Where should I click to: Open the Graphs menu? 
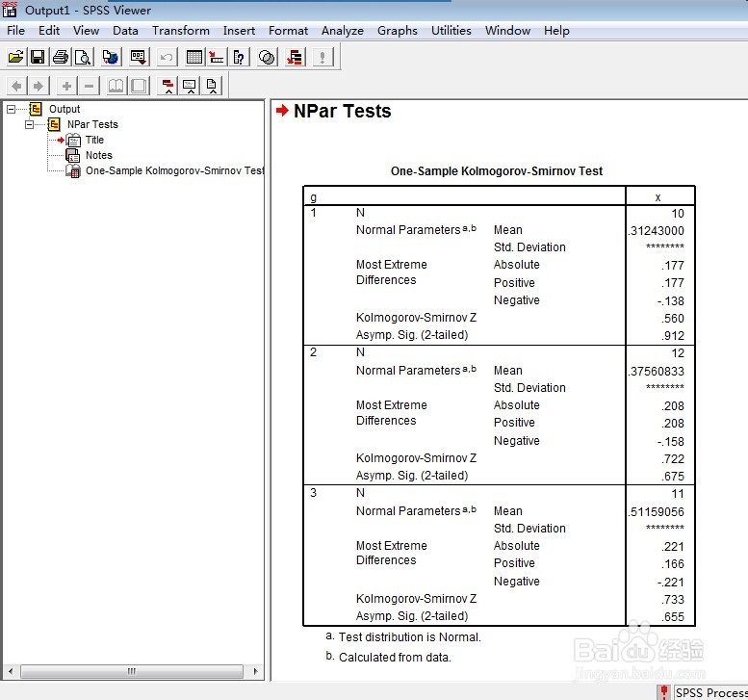(x=398, y=31)
